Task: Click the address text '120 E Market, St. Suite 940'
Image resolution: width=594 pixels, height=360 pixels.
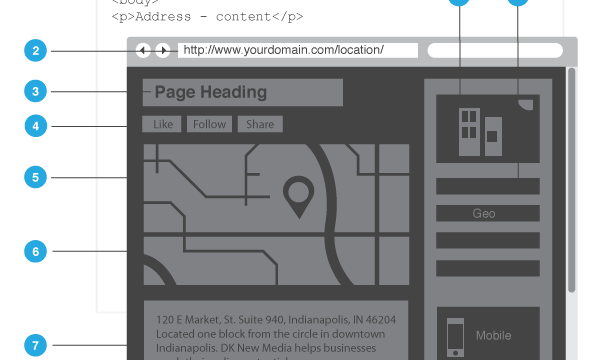Action: (220, 320)
